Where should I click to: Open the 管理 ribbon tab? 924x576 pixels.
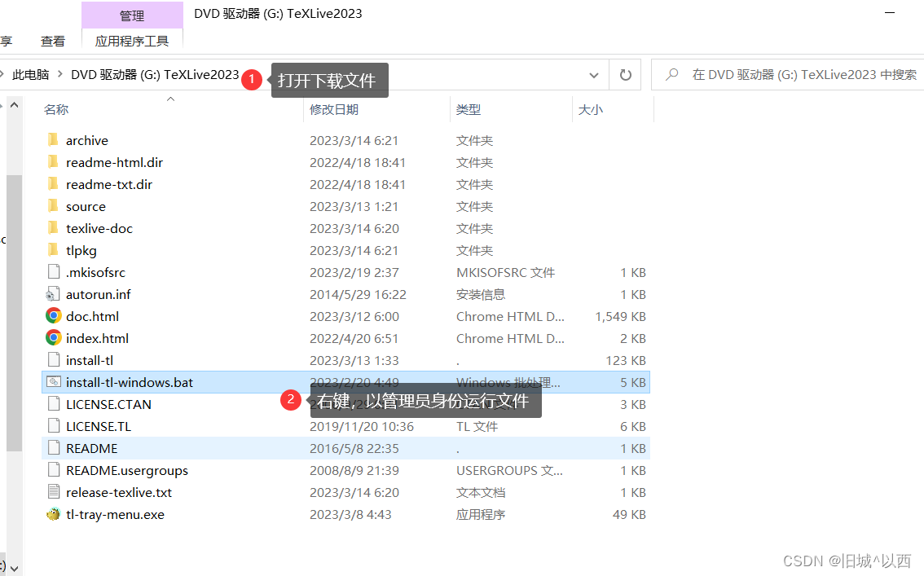pyautogui.click(x=132, y=16)
